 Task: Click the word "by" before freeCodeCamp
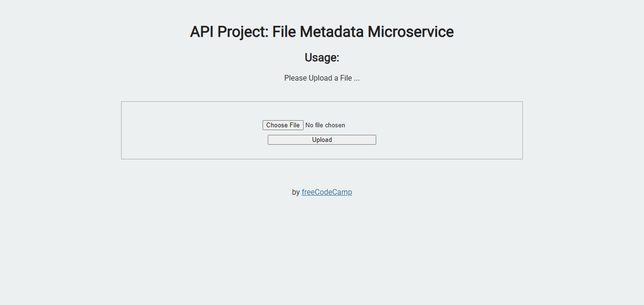pos(296,192)
